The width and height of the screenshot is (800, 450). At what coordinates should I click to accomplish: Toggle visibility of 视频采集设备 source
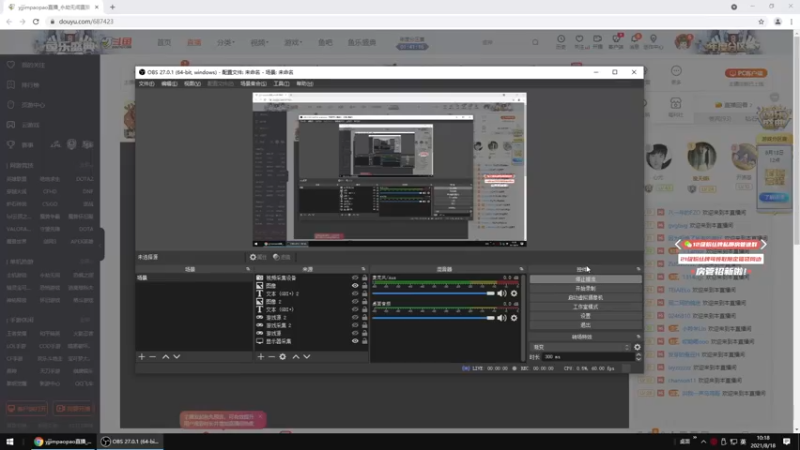click(x=355, y=278)
